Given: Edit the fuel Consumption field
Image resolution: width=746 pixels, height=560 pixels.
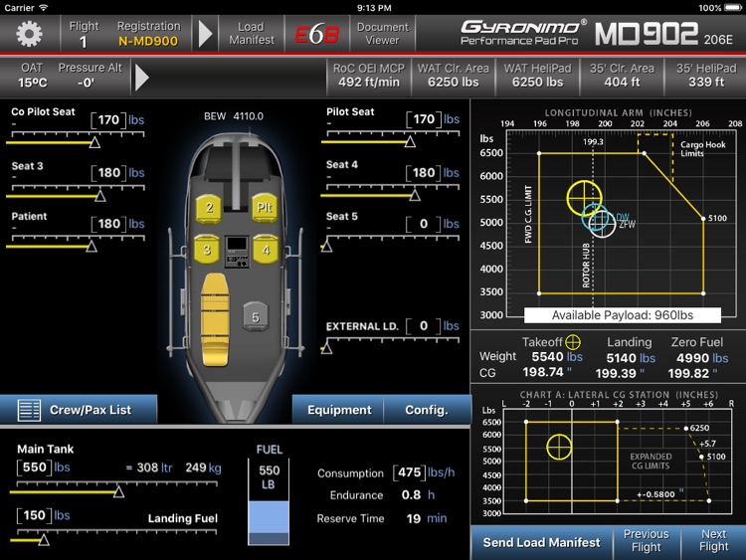Looking at the screenshot, I should tap(409, 472).
